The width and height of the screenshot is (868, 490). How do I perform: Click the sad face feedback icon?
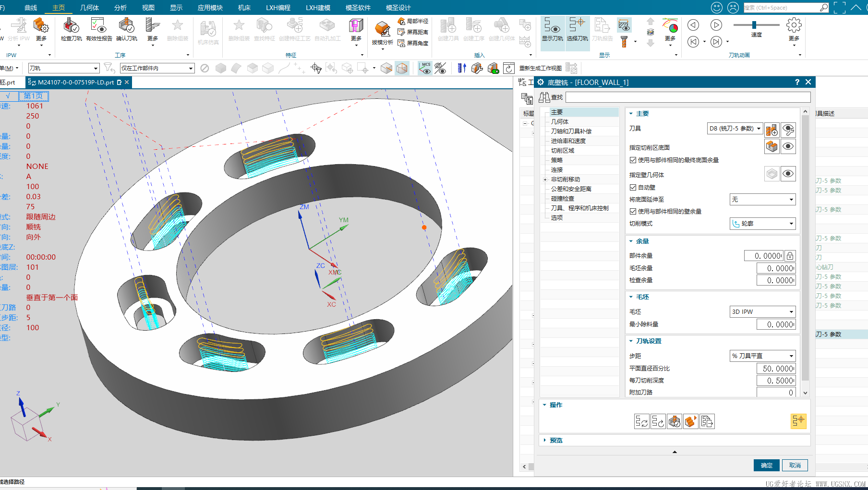[733, 8]
